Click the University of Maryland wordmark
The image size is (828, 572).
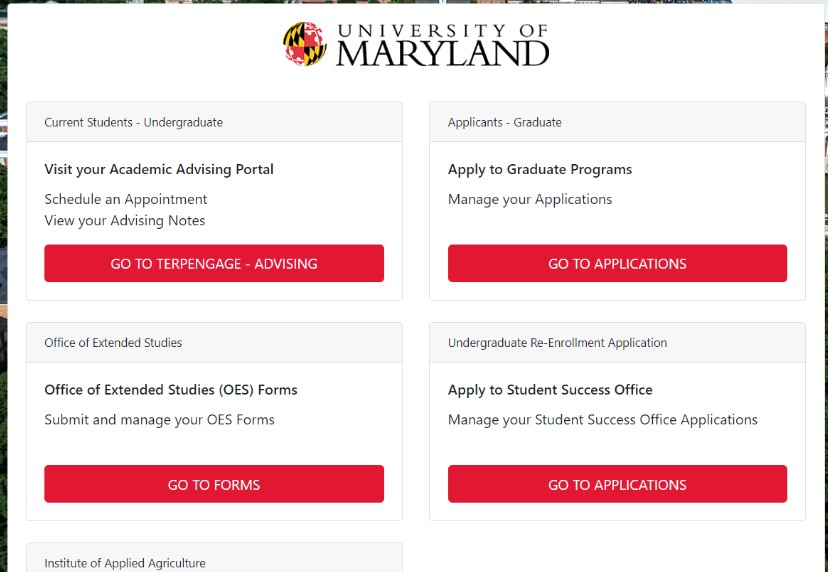(443, 45)
